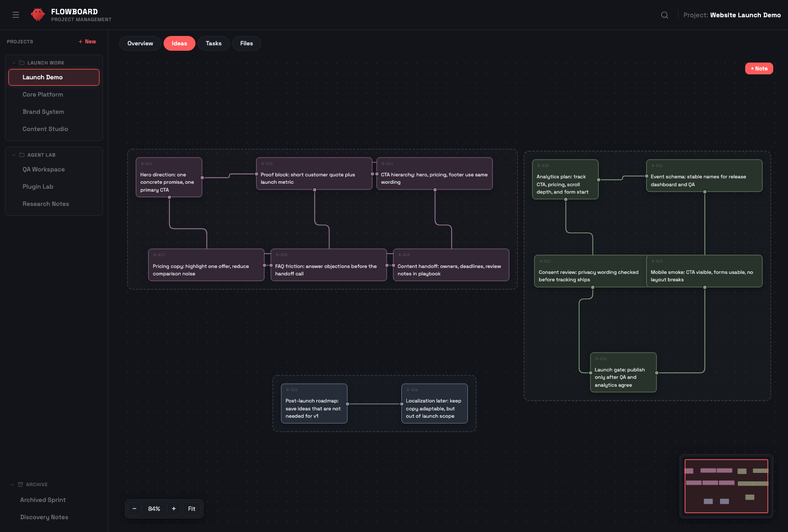788x532 pixels.
Task: Select the Post-launch roadmap note card
Action: click(314, 403)
